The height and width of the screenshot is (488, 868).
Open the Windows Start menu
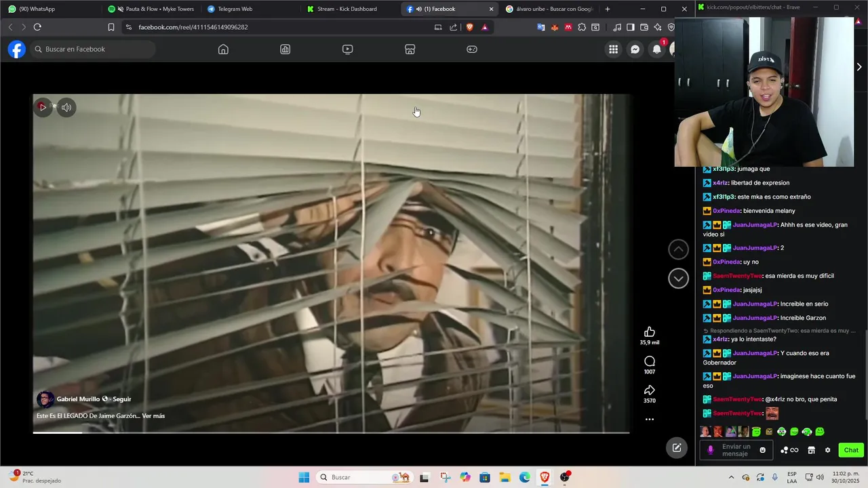pos(304,477)
